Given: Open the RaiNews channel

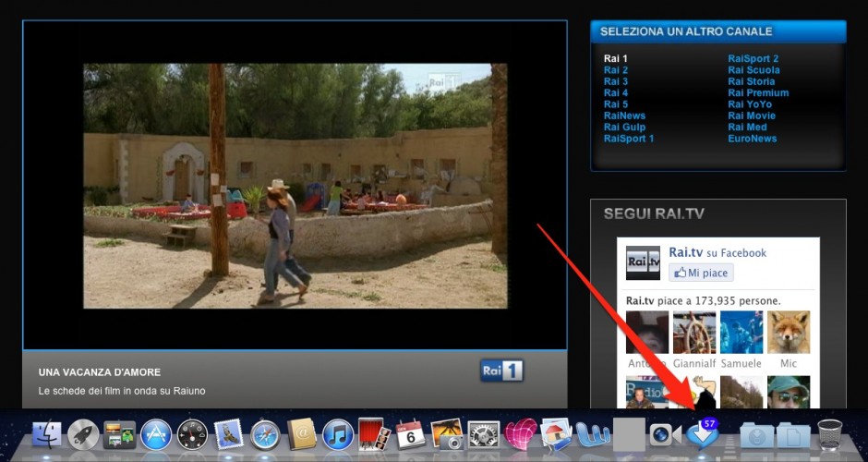Looking at the screenshot, I should tap(624, 115).
